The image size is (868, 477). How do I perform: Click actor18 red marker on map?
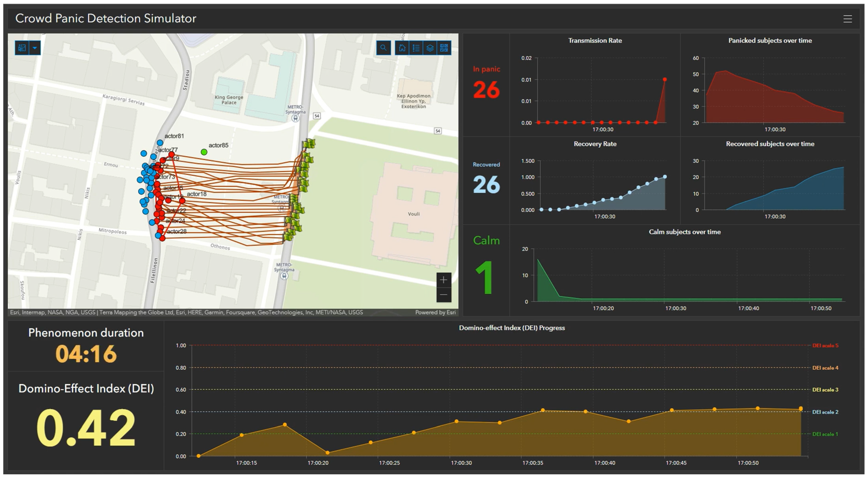tap(182, 201)
